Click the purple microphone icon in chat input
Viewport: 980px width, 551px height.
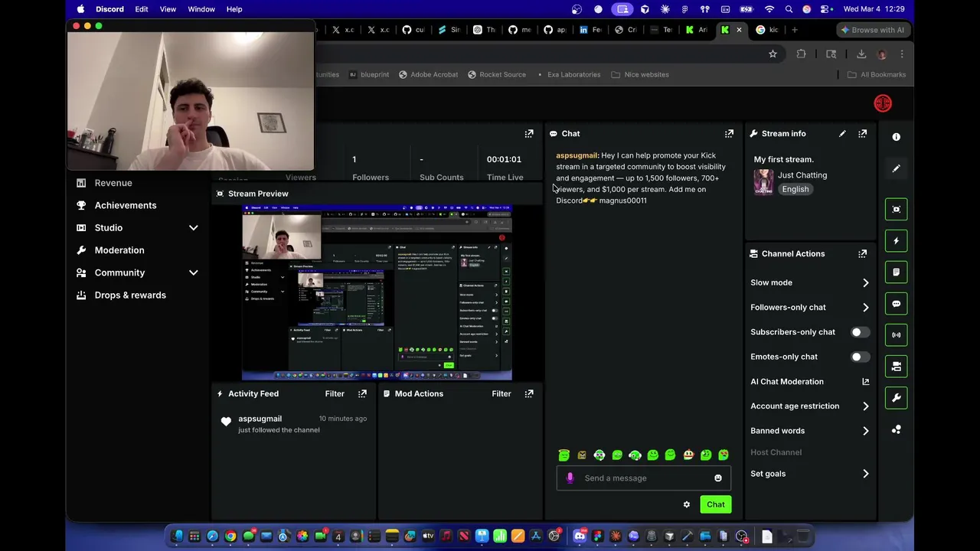tap(570, 478)
